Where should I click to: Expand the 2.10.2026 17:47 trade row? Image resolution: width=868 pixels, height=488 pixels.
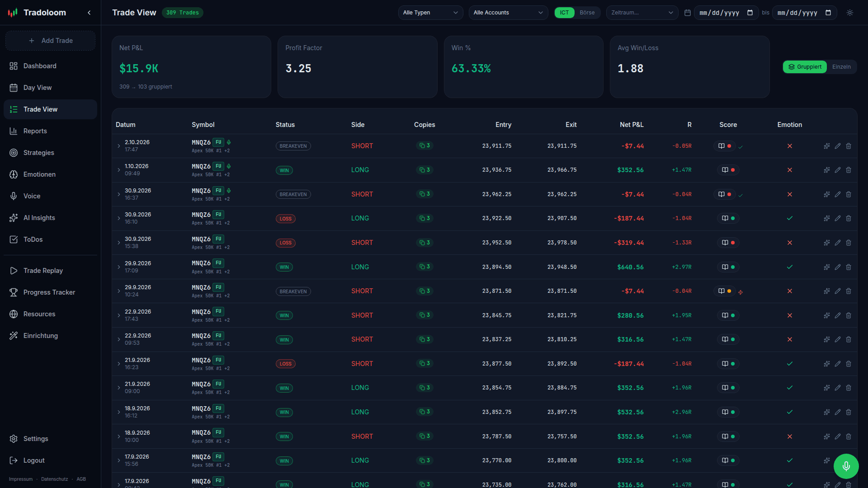coord(119,146)
